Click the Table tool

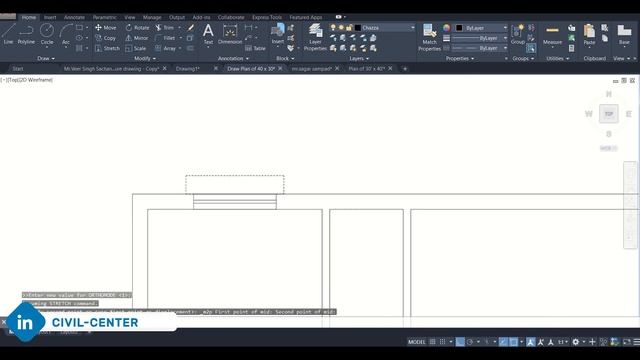click(x=256, y=48)
